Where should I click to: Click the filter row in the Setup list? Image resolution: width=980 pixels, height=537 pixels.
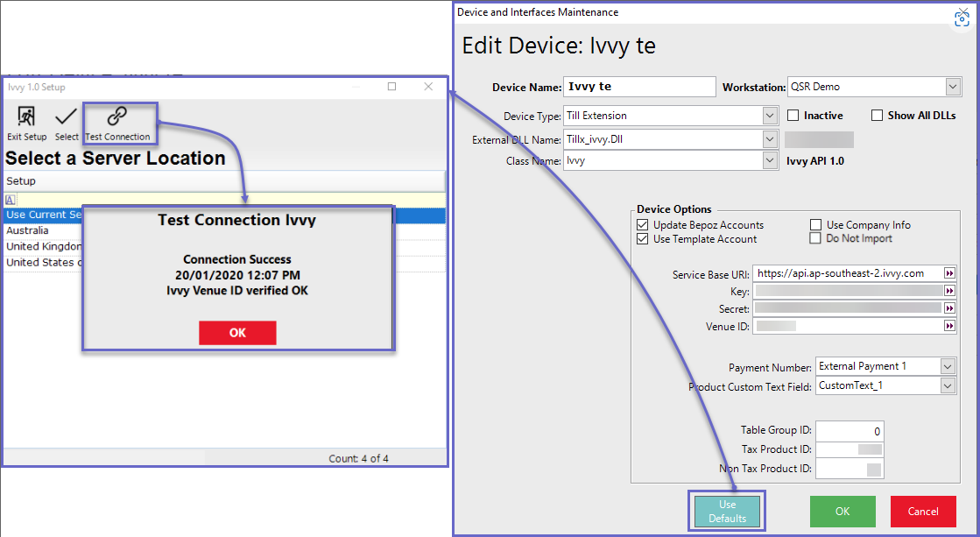pos(224,200)
